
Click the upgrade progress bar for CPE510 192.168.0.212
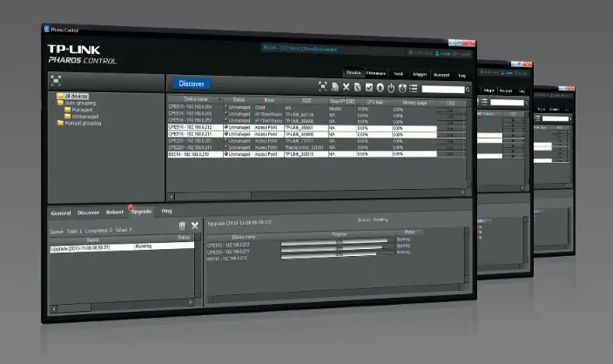point(339,242)
